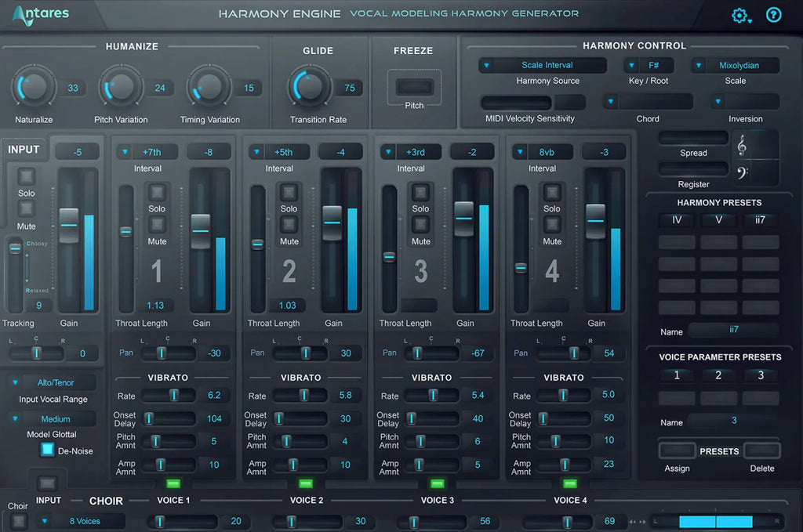Open the Scale Interval harmony source dropdown
This screenshot has height=532, width=803.
click(543, 66)
